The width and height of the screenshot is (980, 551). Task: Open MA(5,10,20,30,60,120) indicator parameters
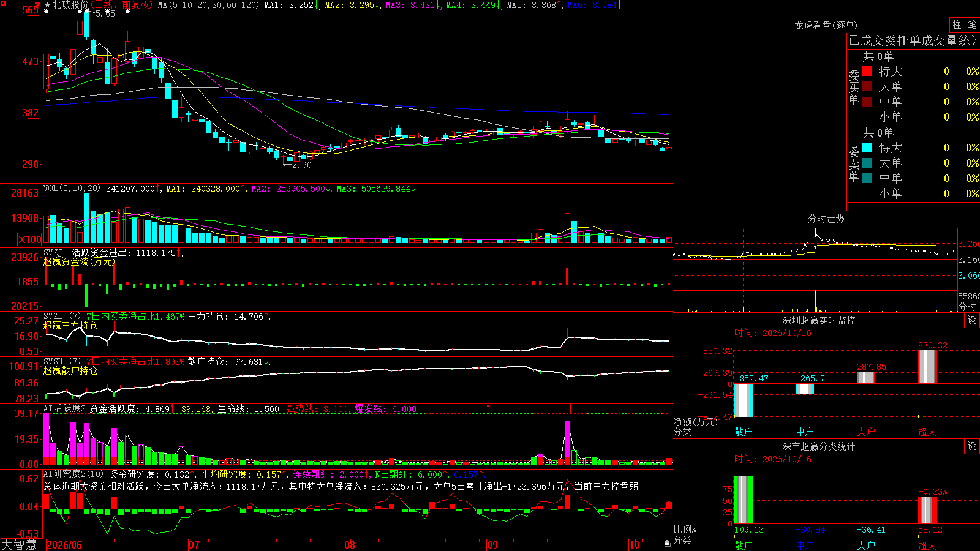(208, 5)
